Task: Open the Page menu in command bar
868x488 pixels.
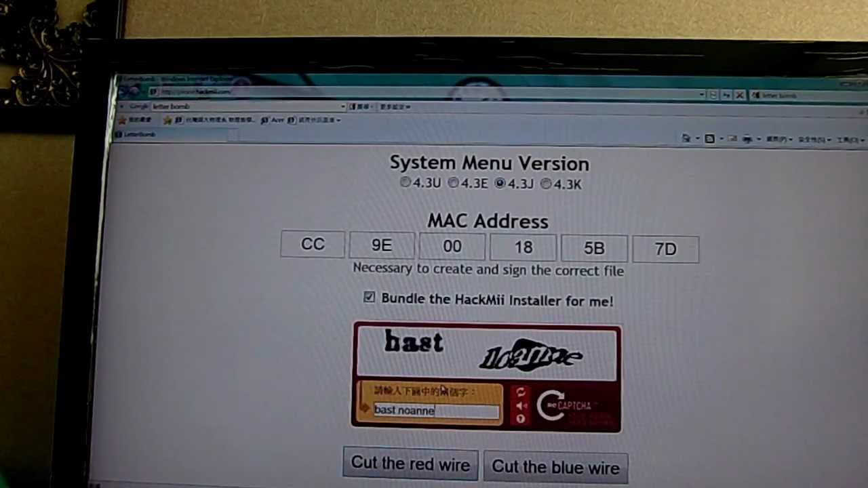Action: [779, 140]
